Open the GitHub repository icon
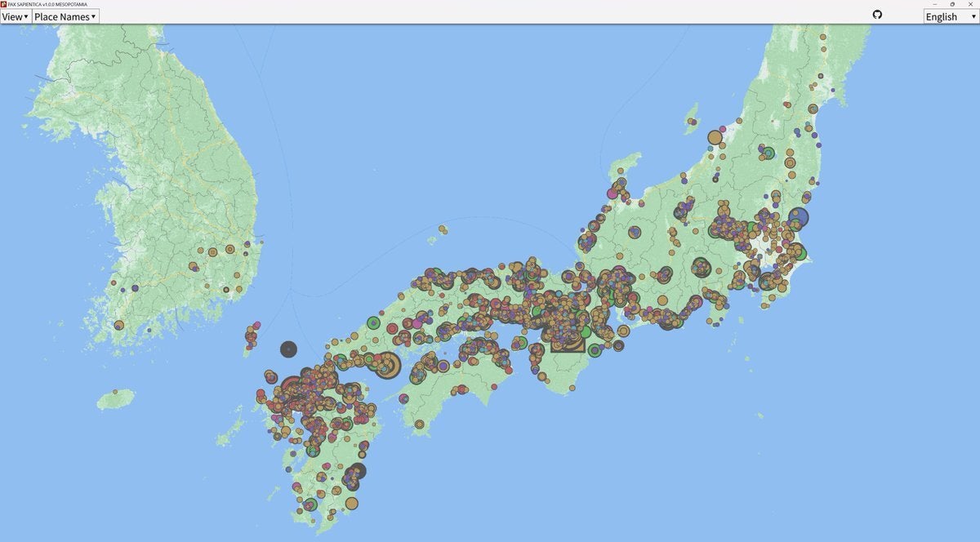980x542 pixels. 878,15
